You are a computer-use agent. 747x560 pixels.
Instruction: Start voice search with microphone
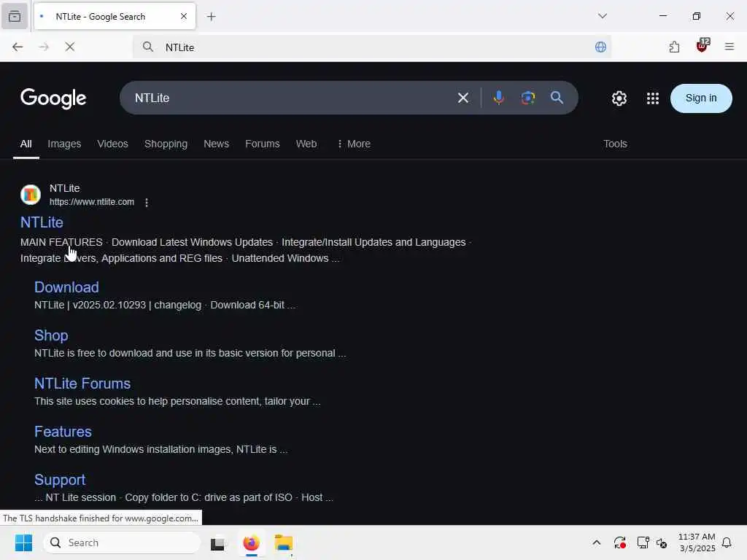tap(499, 98)
